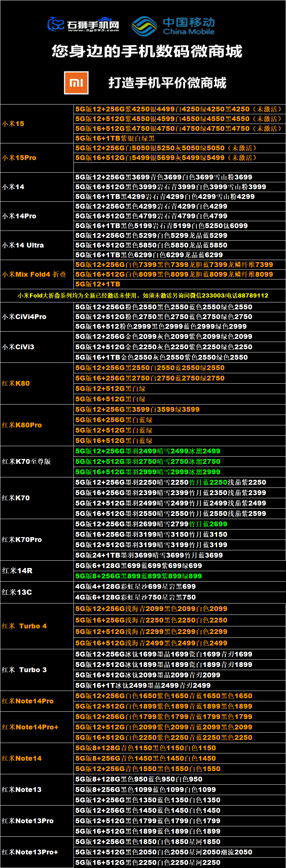Click the China Mobile English text

(189, 32)
